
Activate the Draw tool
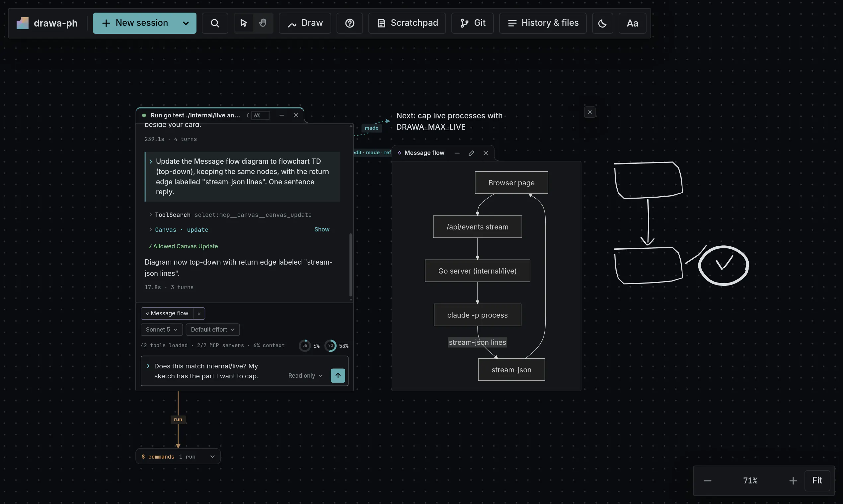(305, 23)
